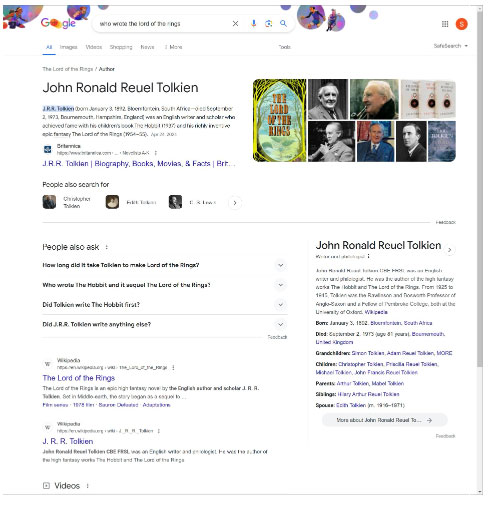Open the Google apps grid icon
Viewport: 488px width, 506px height.
tap(445, 24)
